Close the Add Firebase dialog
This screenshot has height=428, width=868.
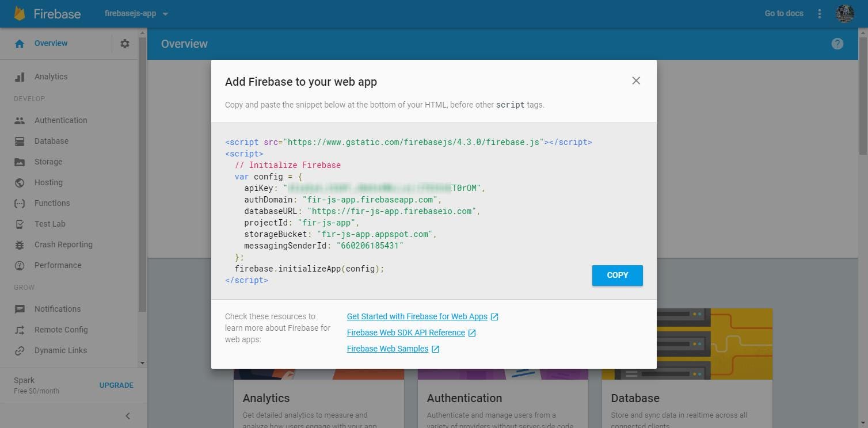coord(636,81)
